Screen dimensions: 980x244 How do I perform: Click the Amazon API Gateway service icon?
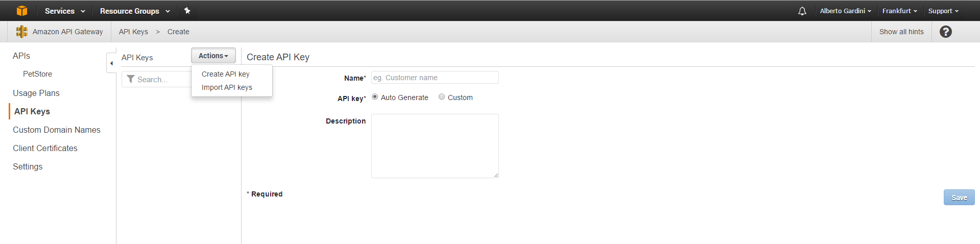pyautogui.click(x=21, y=32)
